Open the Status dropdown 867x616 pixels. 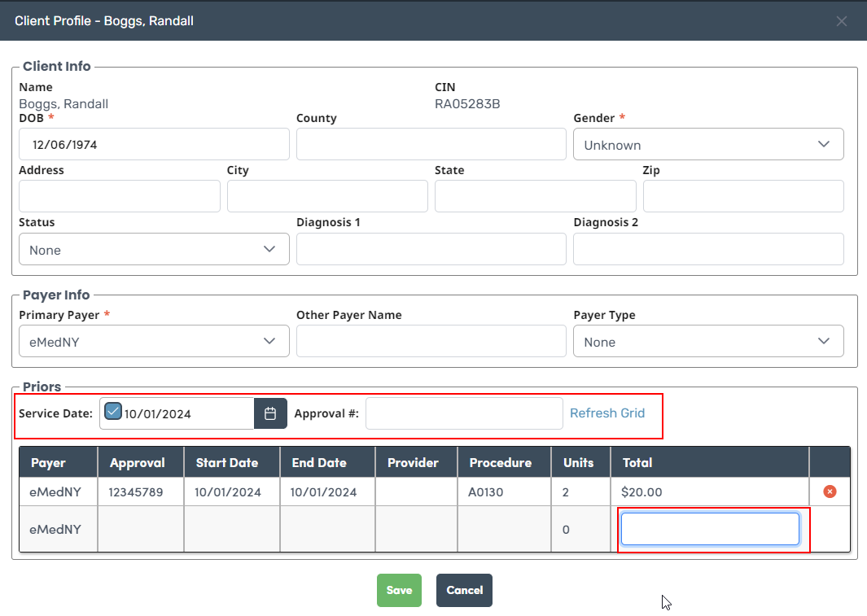click(154, 250)
